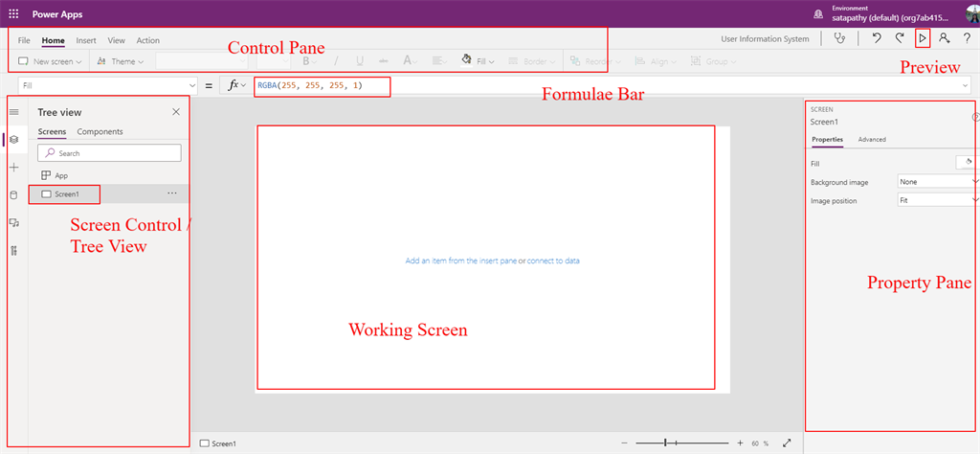
Task: Toggle italic text formatting
Action: pyautogui.click(x=336, y=61)
